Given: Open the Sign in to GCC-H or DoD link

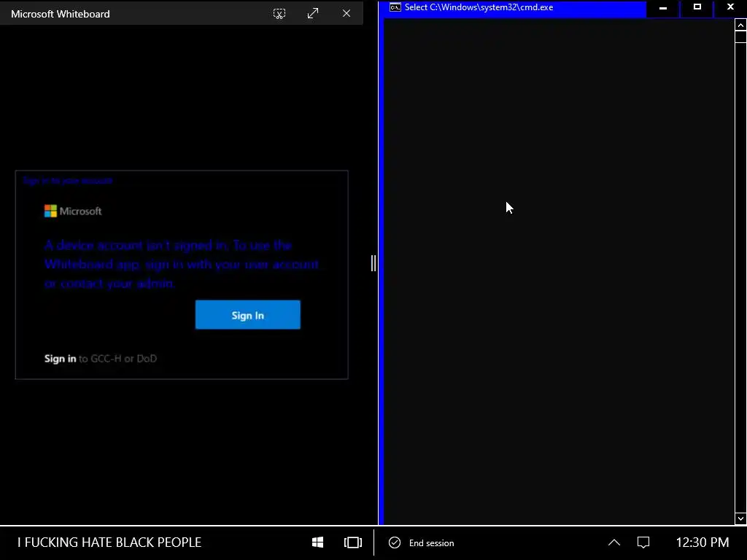Looking at the screenshot, I should click(101, 359).
